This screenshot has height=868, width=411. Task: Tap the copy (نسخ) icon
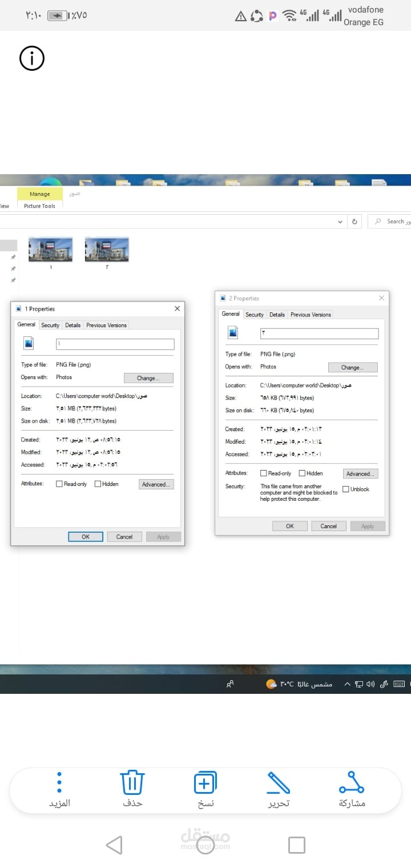(205, 782)
